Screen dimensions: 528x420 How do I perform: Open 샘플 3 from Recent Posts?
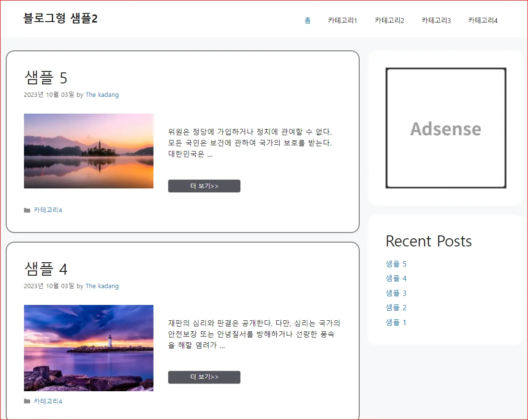pyautogui.click(x=396, y=292)
